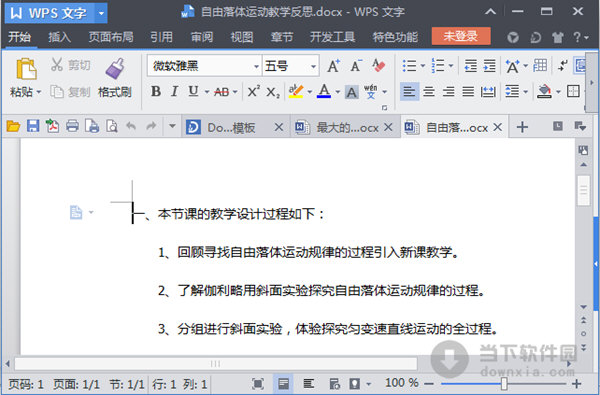Switch to the 审阅 tab
The image size is (600, 395).
point(202,37)
